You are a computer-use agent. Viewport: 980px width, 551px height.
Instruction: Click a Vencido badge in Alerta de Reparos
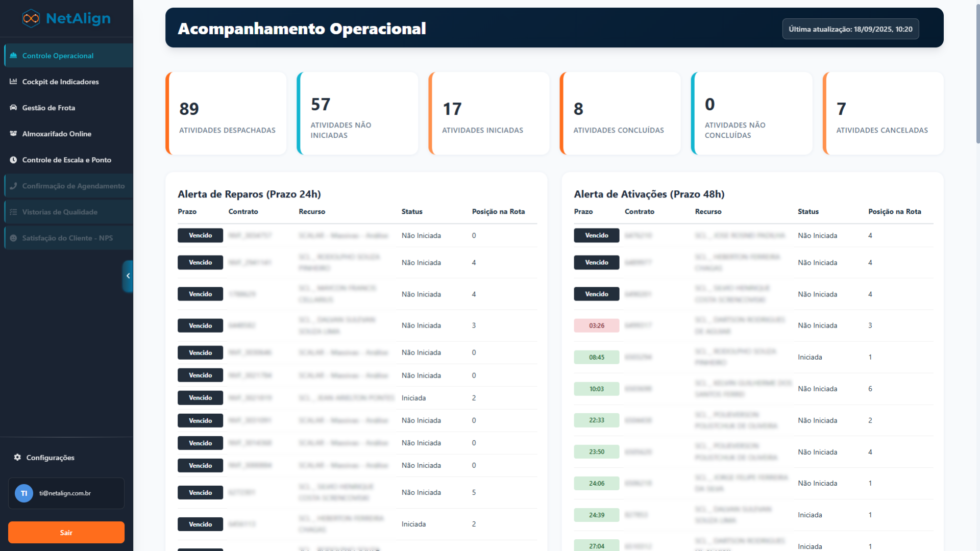click(200, 235)
